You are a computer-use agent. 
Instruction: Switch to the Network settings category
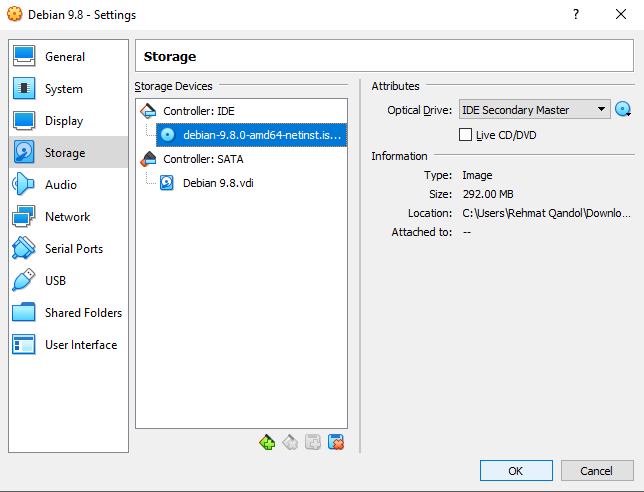click(x=67, y=217)
